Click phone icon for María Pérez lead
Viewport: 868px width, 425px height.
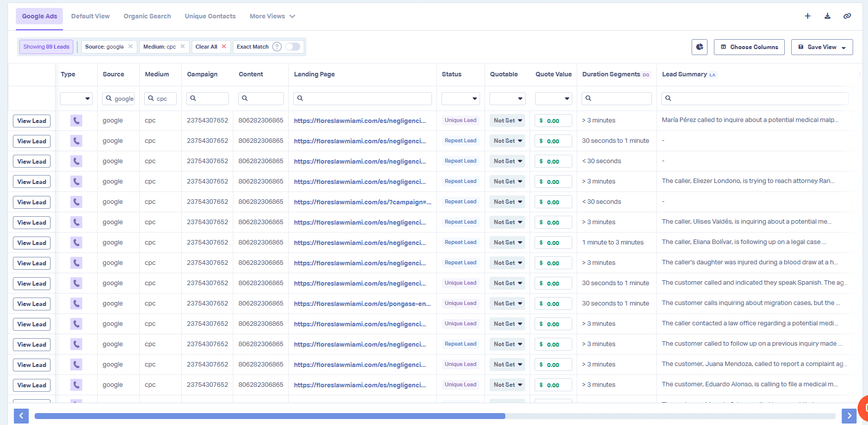tap(76, 121)
